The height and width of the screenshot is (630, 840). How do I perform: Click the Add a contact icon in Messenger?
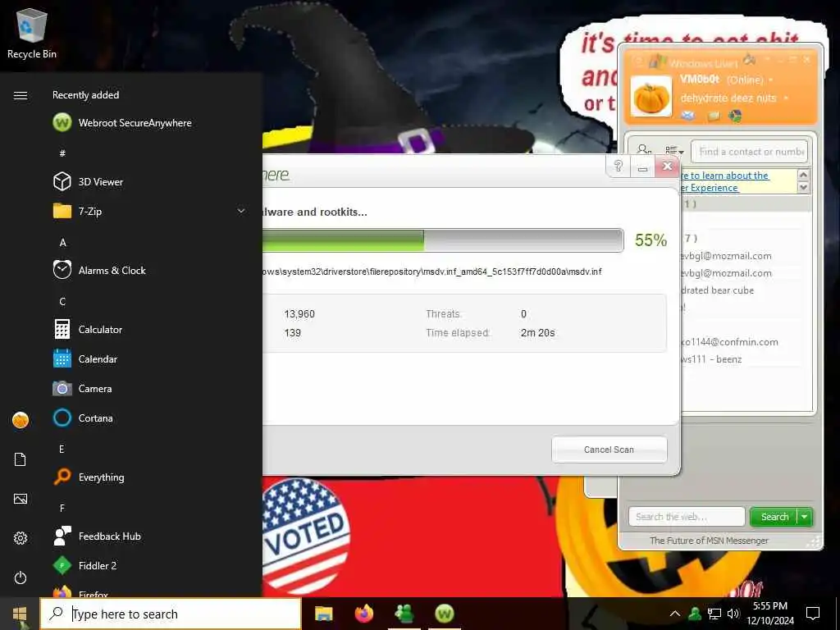(x=644, y=151)
